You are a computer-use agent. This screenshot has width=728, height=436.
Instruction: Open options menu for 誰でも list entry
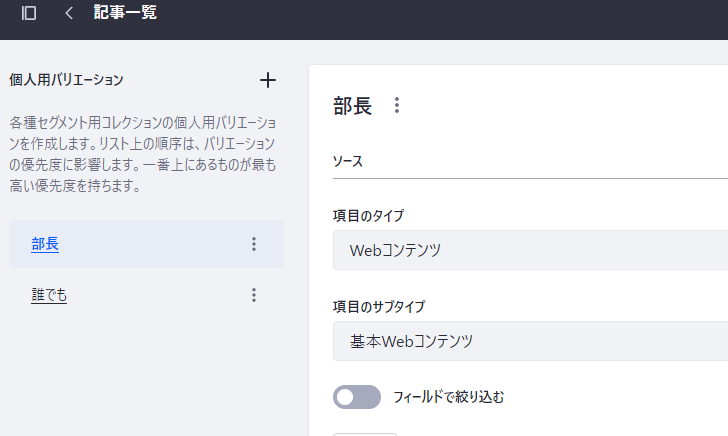(254, 295)
